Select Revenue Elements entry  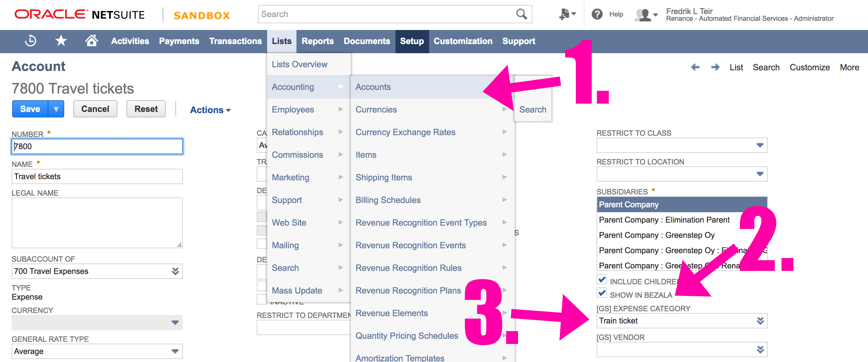(432, 313)
